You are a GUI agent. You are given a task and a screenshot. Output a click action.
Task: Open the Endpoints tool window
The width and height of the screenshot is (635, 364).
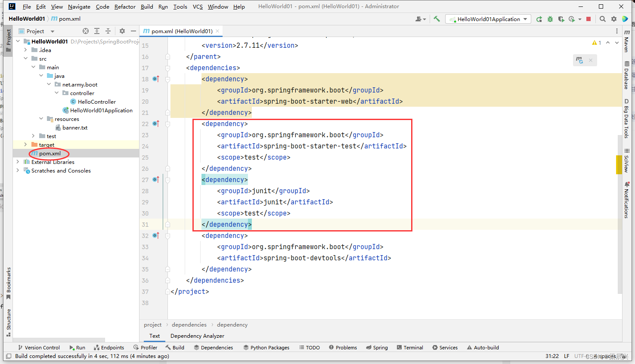click(x=109, y=348)
